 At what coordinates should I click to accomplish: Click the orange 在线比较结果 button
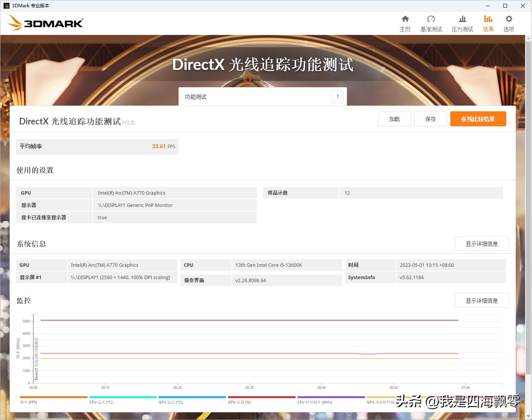(x=478, y=119)
